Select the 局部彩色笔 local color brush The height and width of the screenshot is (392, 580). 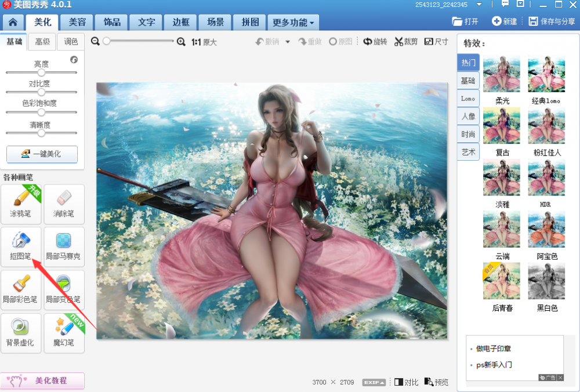(x=21, y=290)
